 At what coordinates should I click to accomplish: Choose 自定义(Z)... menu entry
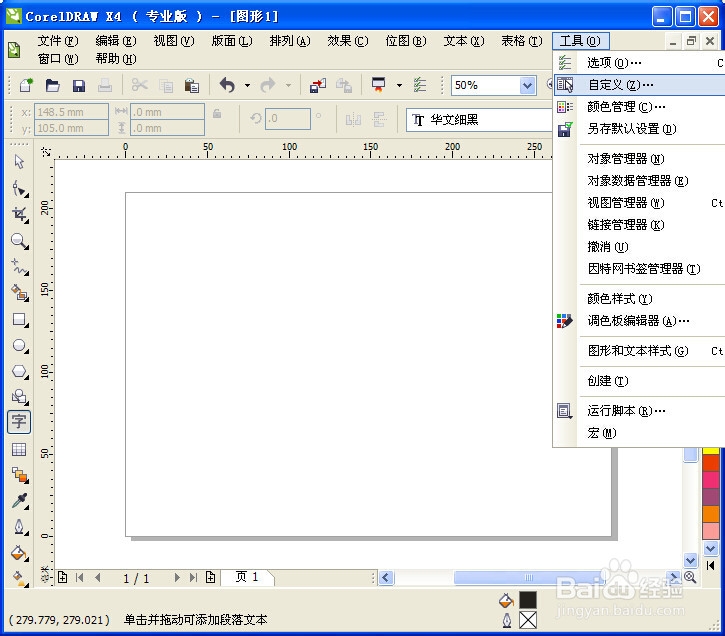point(639,85)
